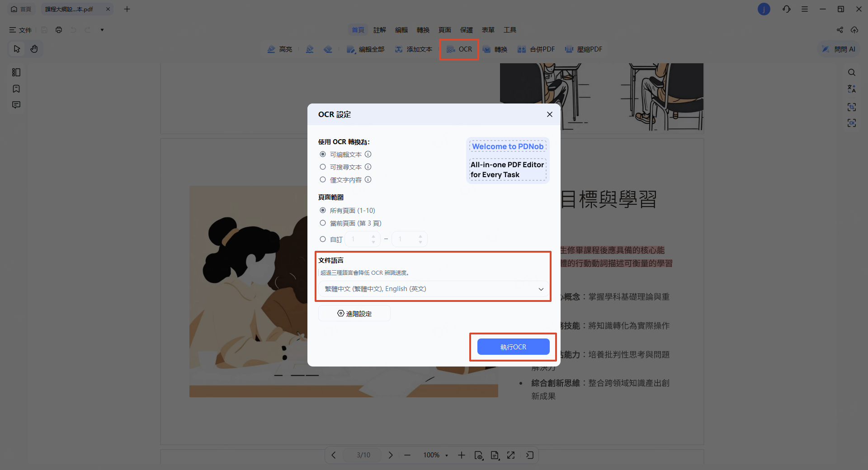Click the user avatar icon
This screenshot has width=868, height=470.
tap(764, 9)
